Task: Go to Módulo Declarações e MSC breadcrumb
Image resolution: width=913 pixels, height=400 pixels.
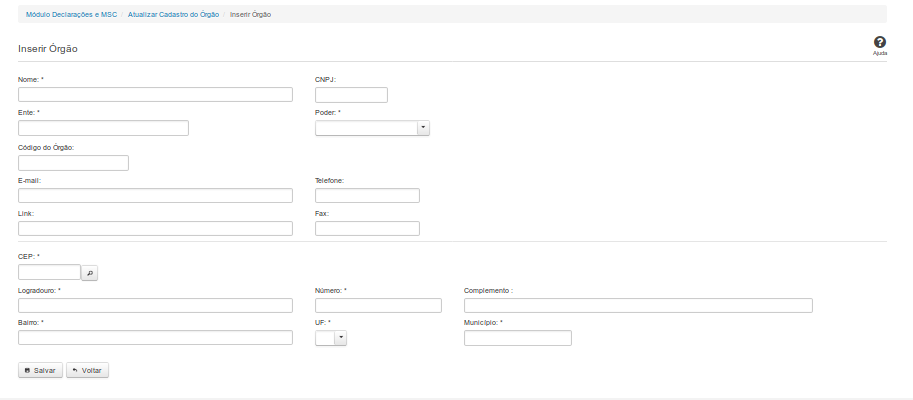Action: [71, 15]
